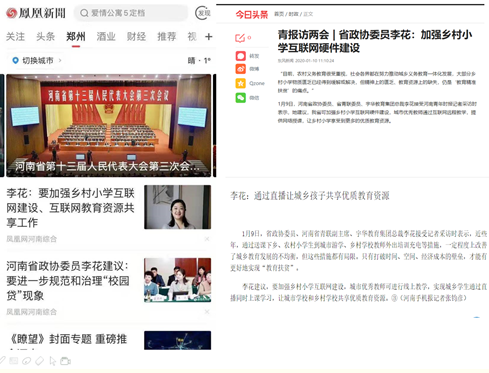Viewport: 489px width, 373px height.
Task: Open the 河南省人民代表大会 banner image
Action: click(x=109, y=125)
